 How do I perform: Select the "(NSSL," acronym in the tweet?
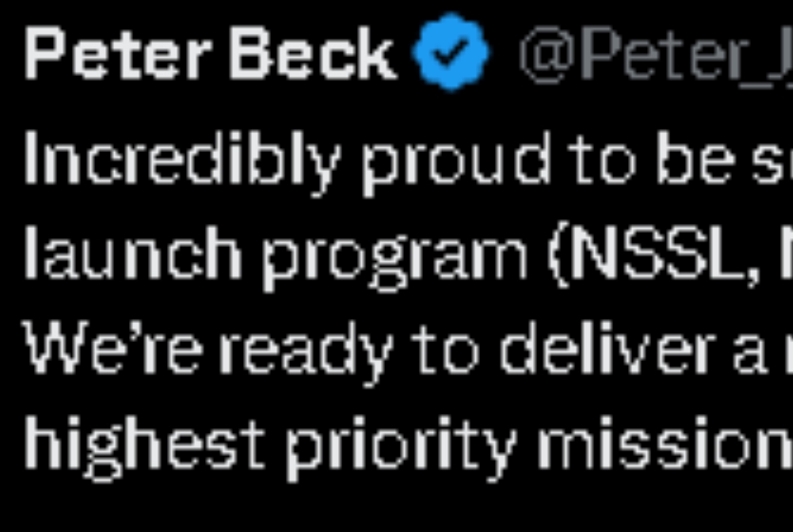[x=654, y=256]
